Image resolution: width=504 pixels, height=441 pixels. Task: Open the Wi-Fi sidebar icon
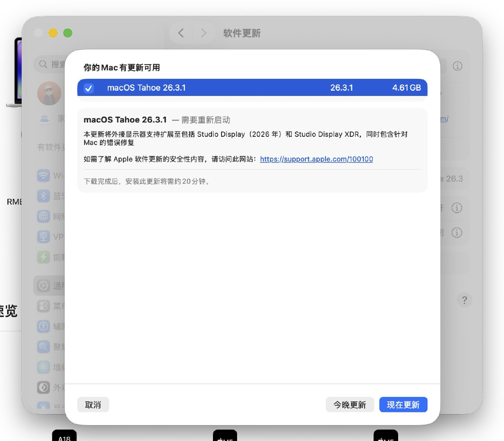43,176
